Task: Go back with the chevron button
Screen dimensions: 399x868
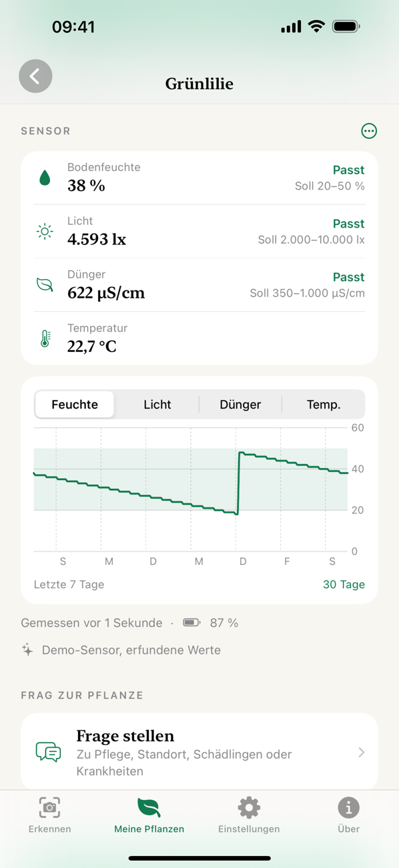Action: coord(35,76)
